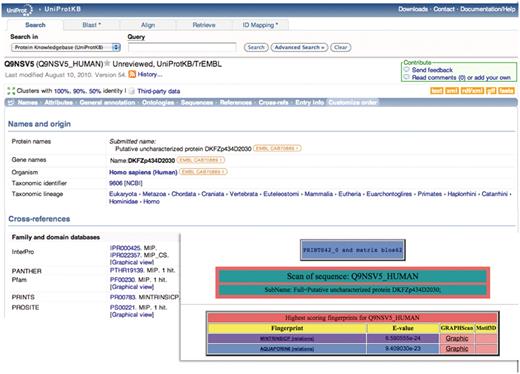Open Graphical view under PROSITE
Screen dimensions: 520x374
(132, 315)
